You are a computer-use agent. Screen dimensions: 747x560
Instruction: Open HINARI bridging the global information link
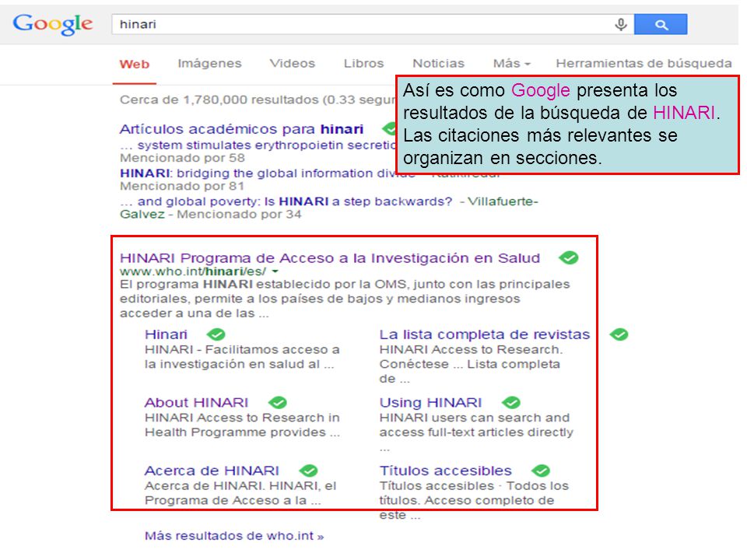tap(258, 173)
